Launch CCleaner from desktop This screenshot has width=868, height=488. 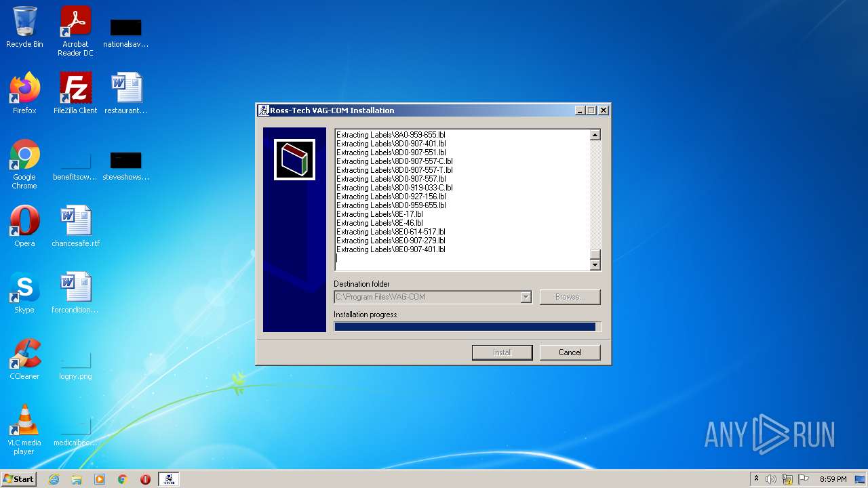coord(24,359)
